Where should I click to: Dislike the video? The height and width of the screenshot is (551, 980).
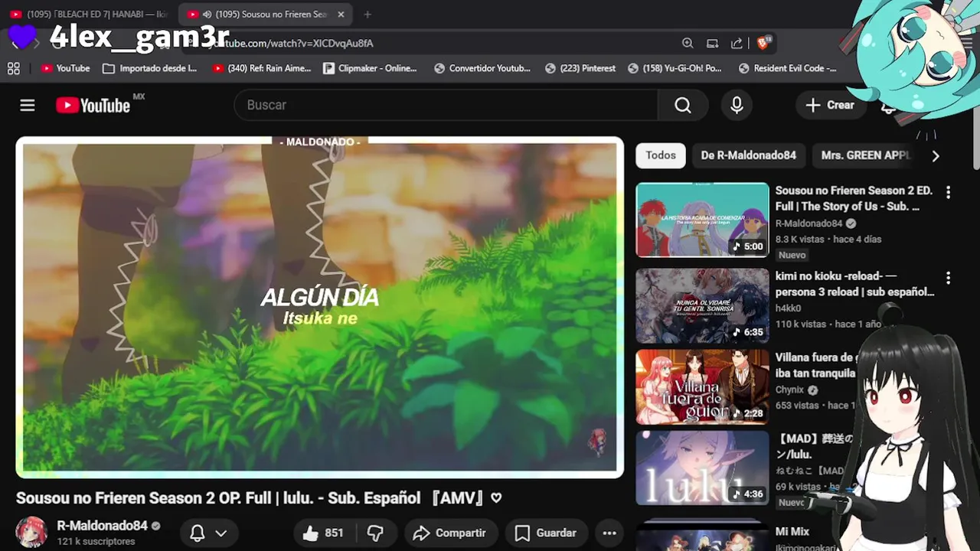point(375,533)
